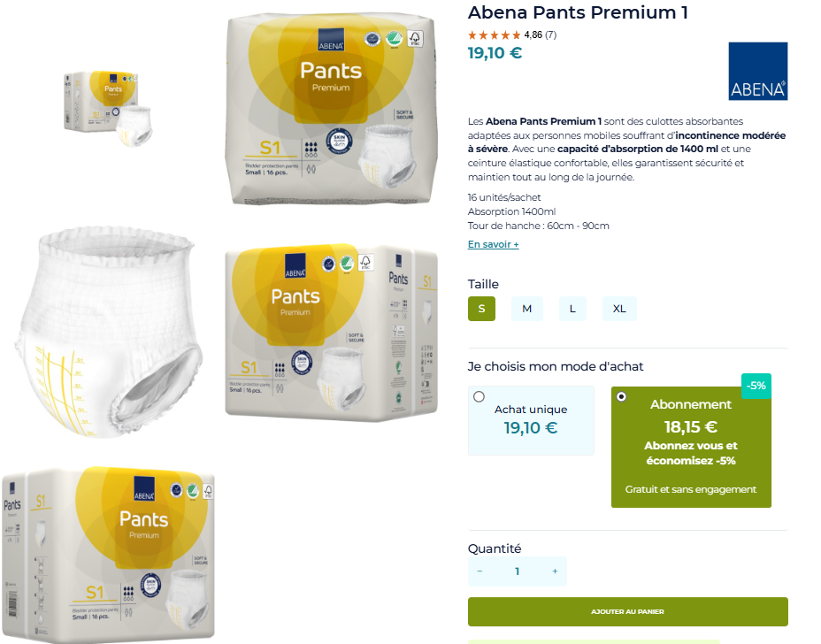Select the Achat unique radio button
Viewport: 821px width, 644px height.
click(479, 396)
